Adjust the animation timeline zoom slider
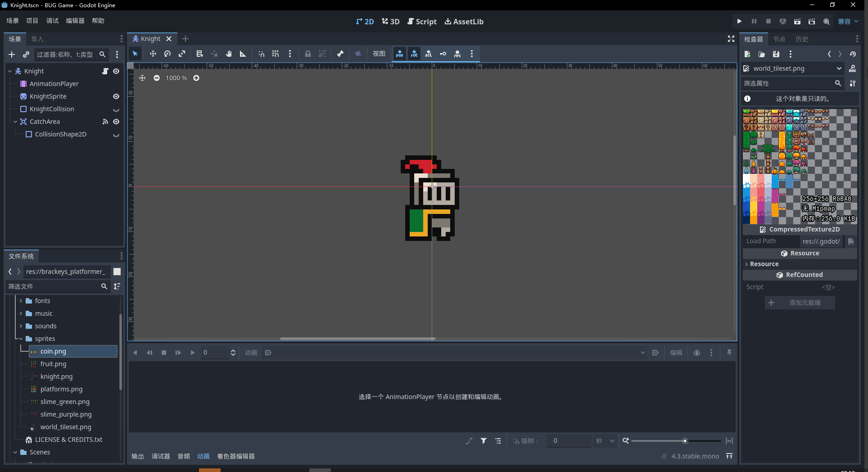Screen dimensions: 868x472 [x=685, y=441]
